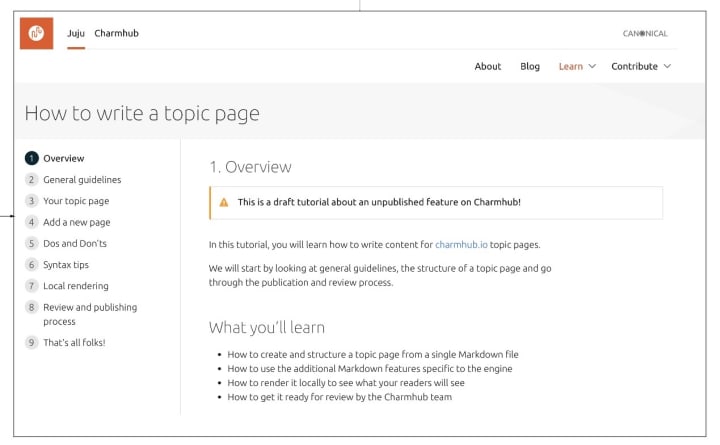Click step number 9 circle
Viewport: 720px width, 445px height.
31,342
